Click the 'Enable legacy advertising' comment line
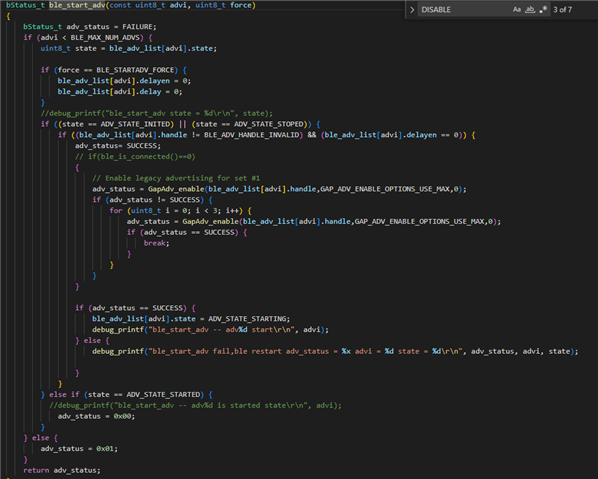The height and width of the screenshot is (479, 598). (176, 178)
